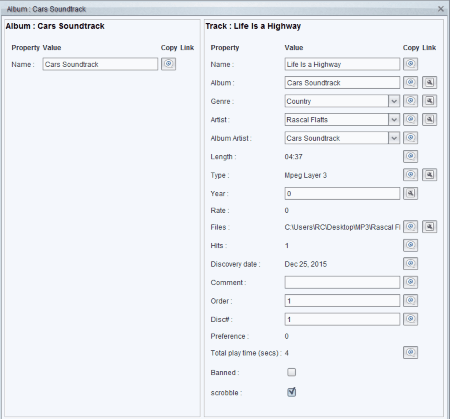Viewport: 450px width, 419px height.
Task: Click the link icon for Genre row
Action: point(429,101)
